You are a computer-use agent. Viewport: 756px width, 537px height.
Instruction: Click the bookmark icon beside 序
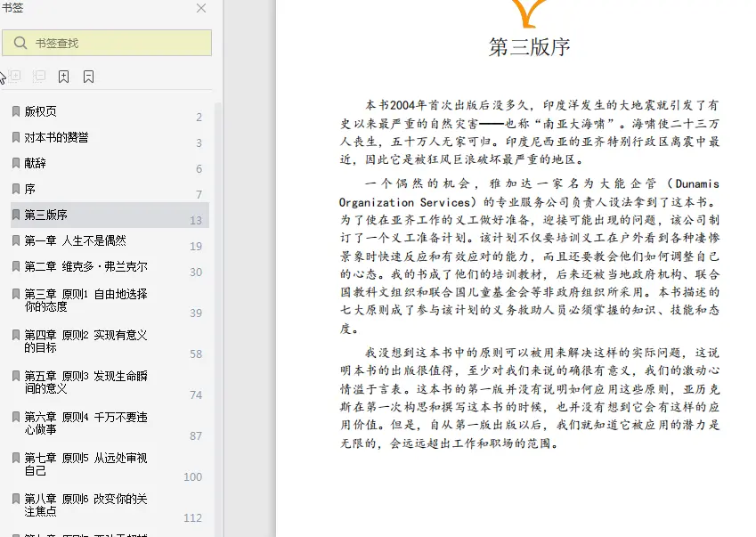(x=16, y=189)
